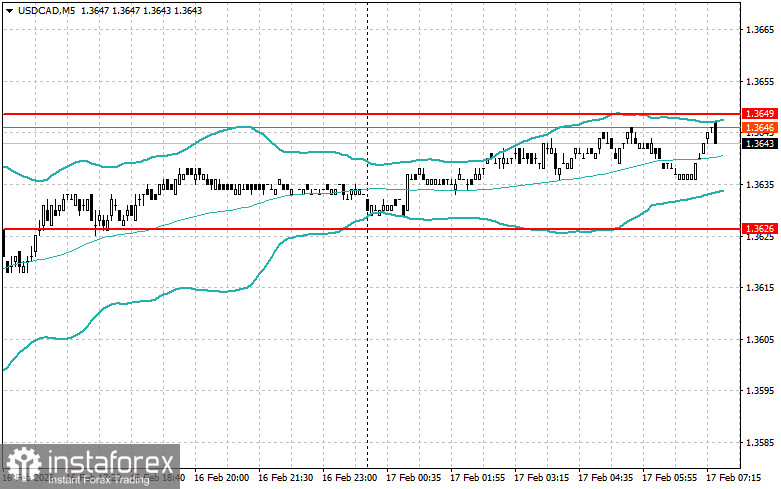Select the orange horizontal line at 1.3646
This screenshot has height=489, width=781.
[371, 128]
